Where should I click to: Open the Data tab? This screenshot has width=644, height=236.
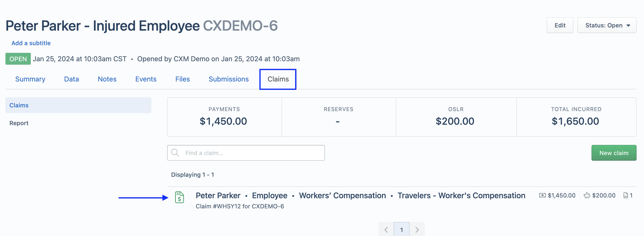[x=72, y=79]
